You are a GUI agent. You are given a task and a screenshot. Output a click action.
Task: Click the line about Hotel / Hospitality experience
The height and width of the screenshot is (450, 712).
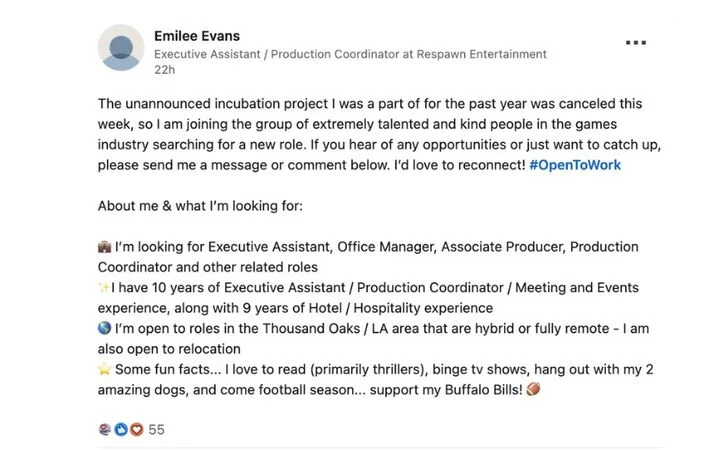point(300,308)
